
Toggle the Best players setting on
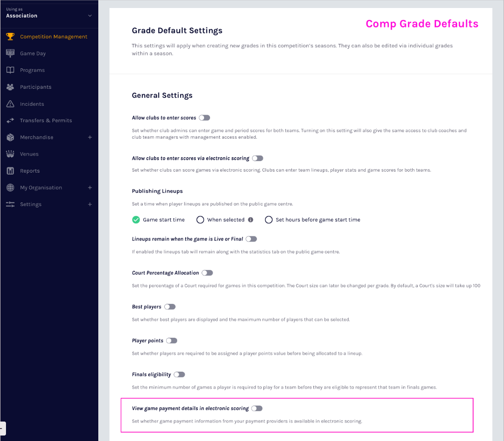tap(170, 307)
